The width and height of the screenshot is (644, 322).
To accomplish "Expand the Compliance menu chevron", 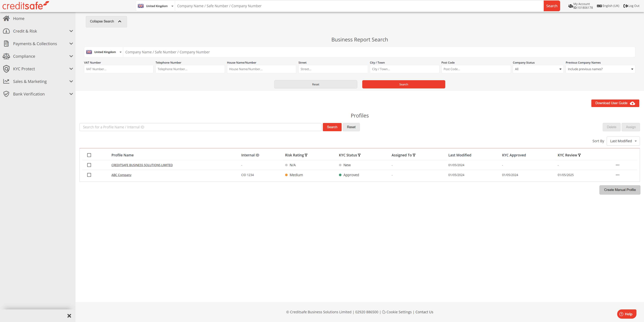I will click(71, 56).
